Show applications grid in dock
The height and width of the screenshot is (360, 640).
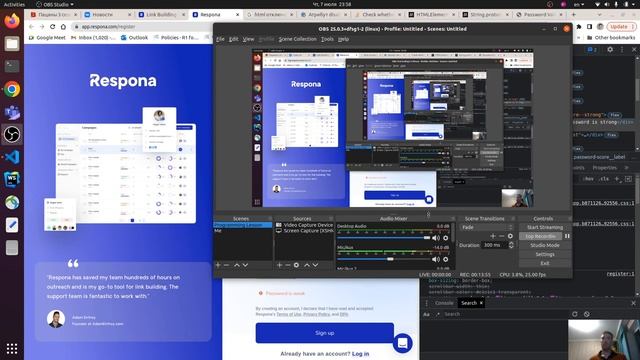tap(12, 348)
